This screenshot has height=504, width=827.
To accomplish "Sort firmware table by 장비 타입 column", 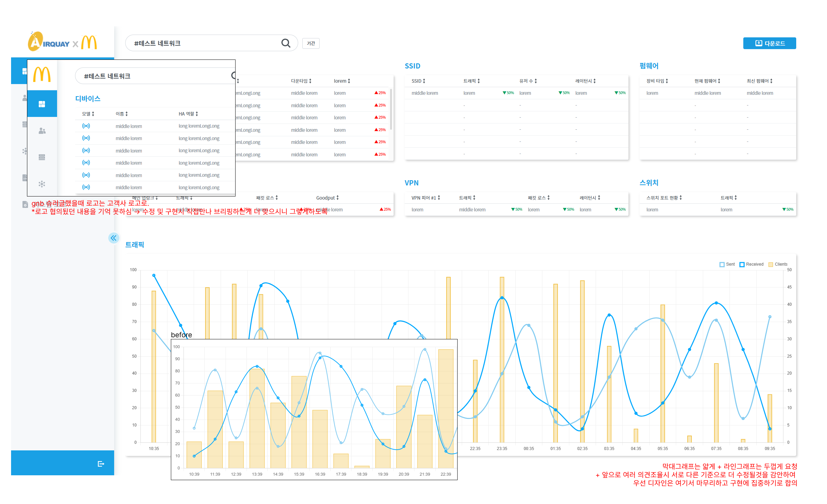I will coord(657,81).
